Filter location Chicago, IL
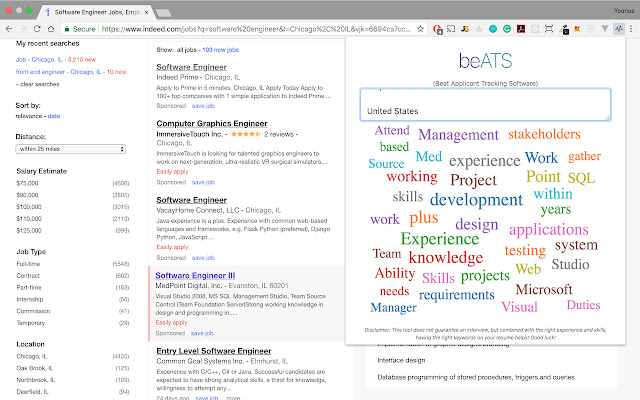Screen dimensions: 640x400 pyautogui.click(x=31, y=356)
